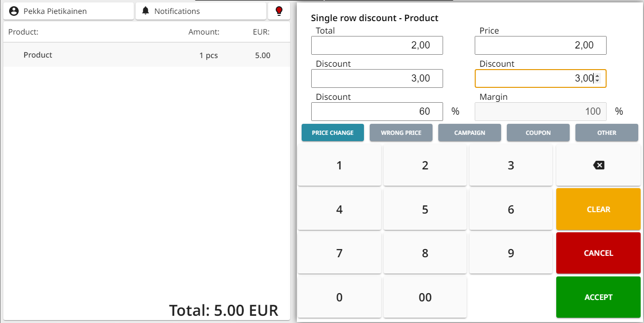Click the Total amount input field
This screenshot has width=644, height=323.
click(377, 45)
